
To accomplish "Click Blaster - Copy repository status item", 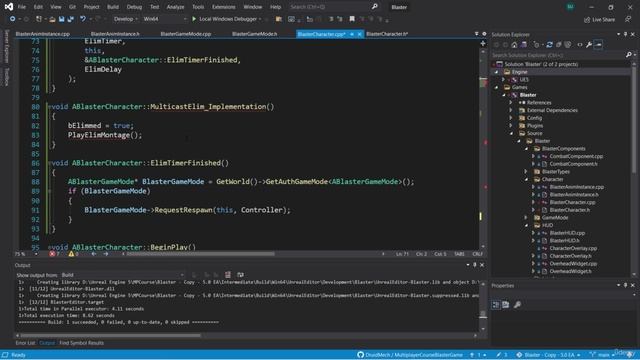I will click(548, 355).
